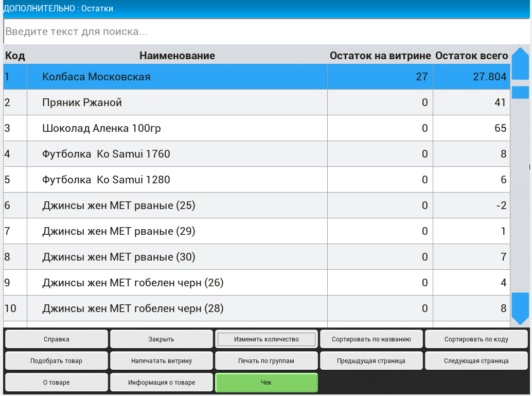The height and width of the screenshot is (396, 532).
Task: Select Джинсы жен МЕТ гобелен черн (28)
Action: (257, 308)
